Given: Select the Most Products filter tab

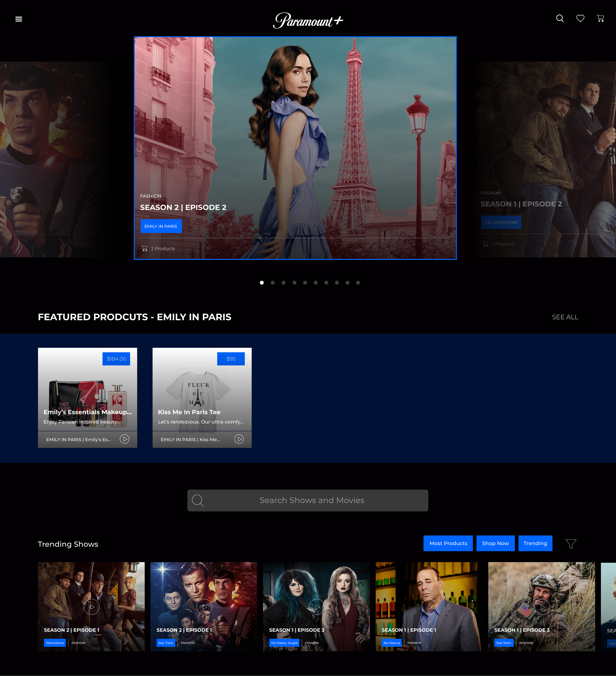Looking at the screenshot, I should coord(448,543).
